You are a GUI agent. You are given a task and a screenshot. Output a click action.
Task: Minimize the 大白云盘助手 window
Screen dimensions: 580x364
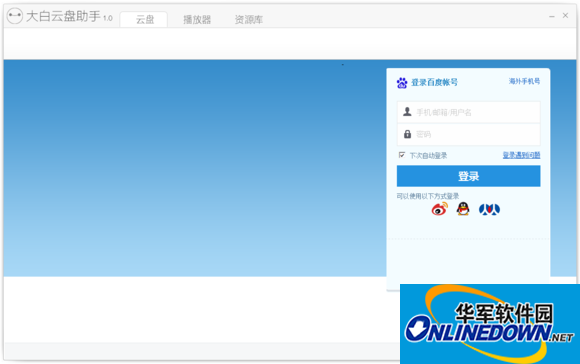coord(552,16)
